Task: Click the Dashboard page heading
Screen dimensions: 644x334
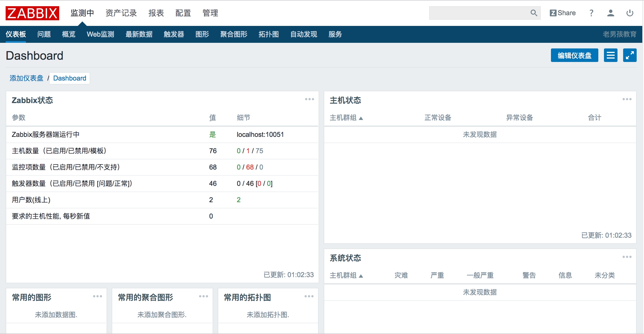Action: click(x=34, y=56)
